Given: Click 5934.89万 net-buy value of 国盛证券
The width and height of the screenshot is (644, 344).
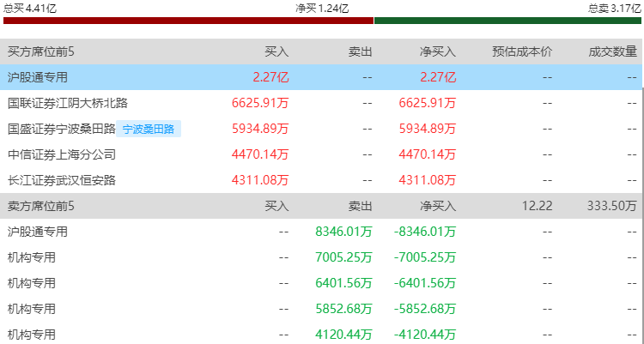Looking at the screenshot, I should pos(428,129).
